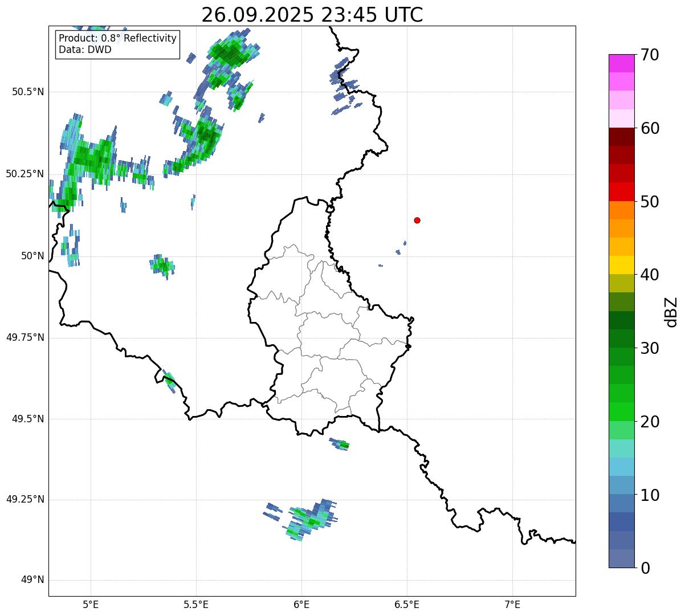Select the yellow swatch above 40 dBZ
The image size is (685, 616).
[621, 265]
